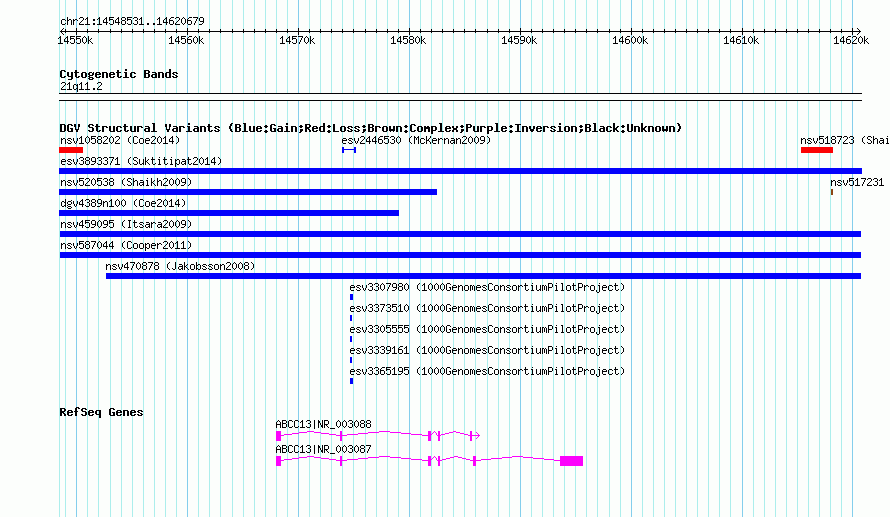Click the 14590k ruler label
The width and height of the screenshot is (890, 517).
pyautogui.click(x=519, y=40)
